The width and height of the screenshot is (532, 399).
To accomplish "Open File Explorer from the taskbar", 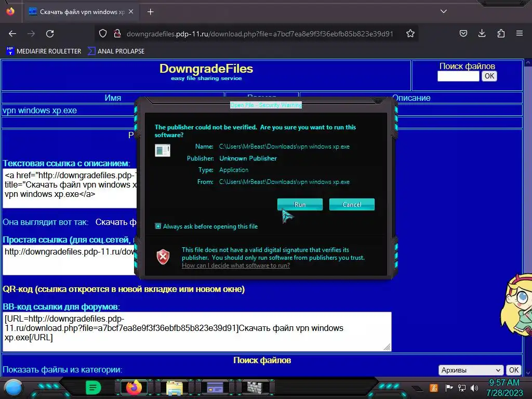I will pos(175,388).
